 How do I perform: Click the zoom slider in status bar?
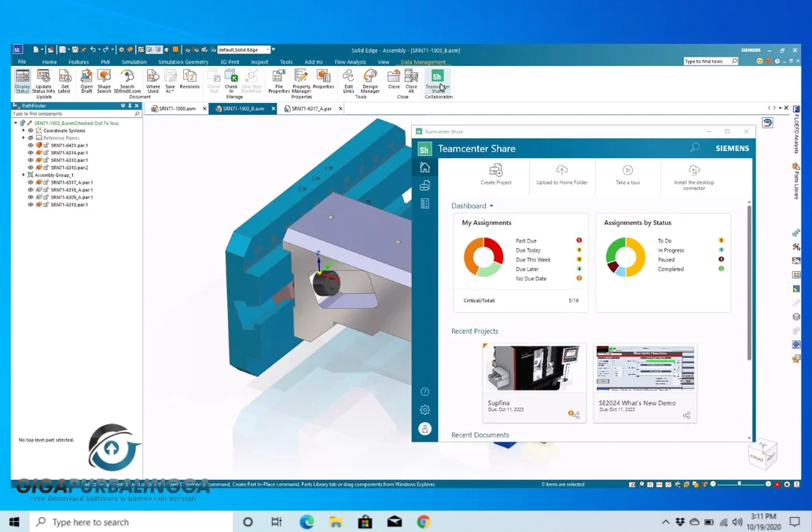(x=740, y=484)
